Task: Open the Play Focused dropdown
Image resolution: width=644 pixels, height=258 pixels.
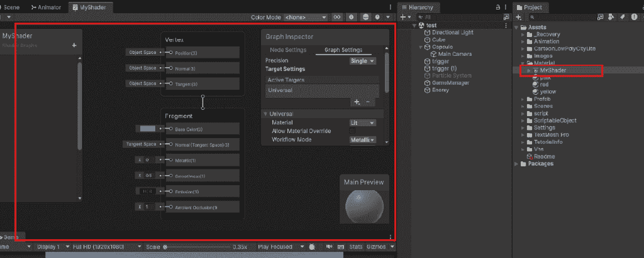Action: 280,247
